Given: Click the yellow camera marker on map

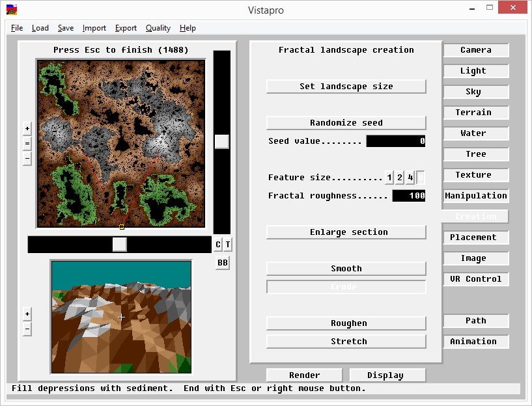Looking at the screenshot, I should click(122, 227).
